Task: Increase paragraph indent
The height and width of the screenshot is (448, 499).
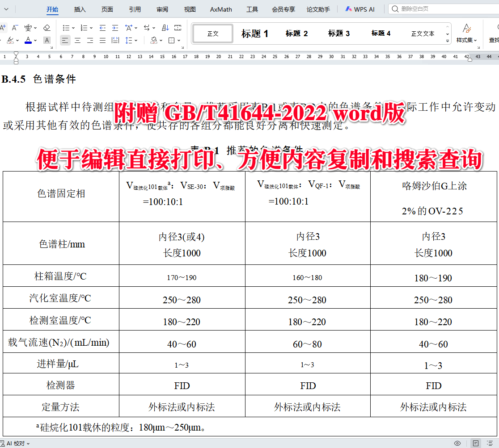Action: tap(115, 28)
